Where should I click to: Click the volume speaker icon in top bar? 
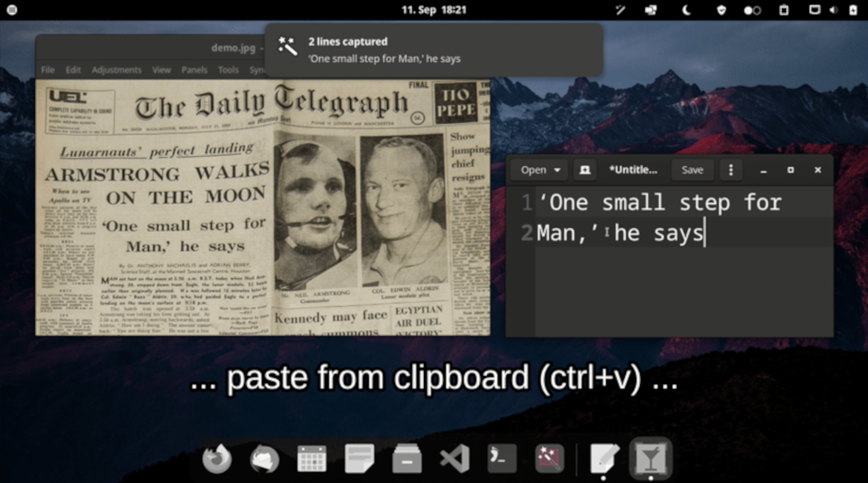834,10
